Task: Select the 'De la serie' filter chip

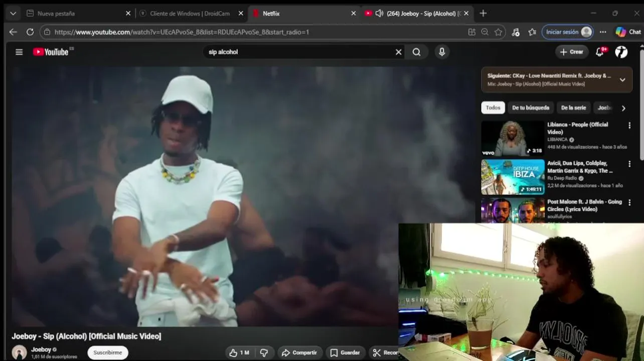Action: click(x=573, y=108)
